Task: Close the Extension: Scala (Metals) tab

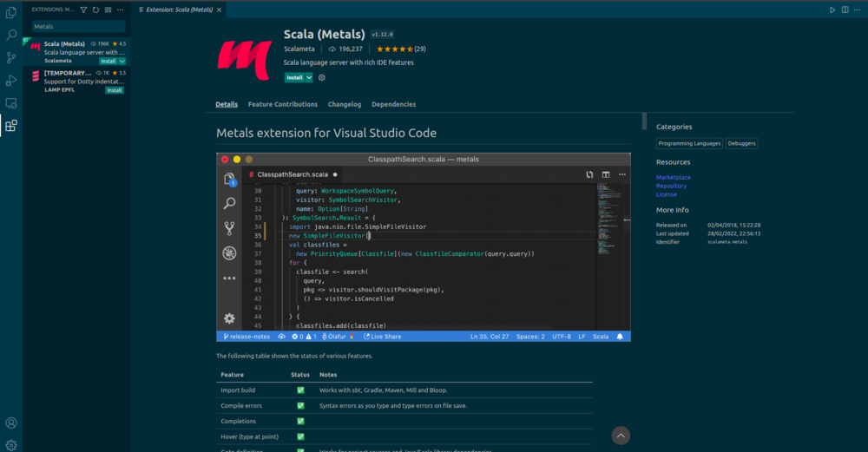Action: (220, 10)
